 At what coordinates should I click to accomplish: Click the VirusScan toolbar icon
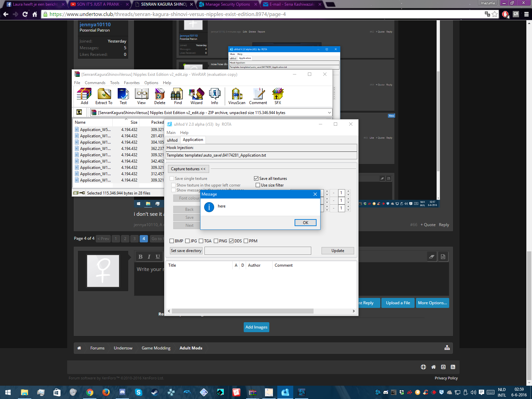[x=237, y=96]
